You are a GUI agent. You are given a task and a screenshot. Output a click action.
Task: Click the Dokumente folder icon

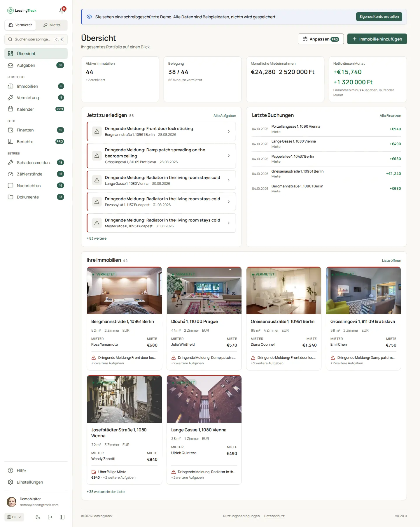point(10,197)
